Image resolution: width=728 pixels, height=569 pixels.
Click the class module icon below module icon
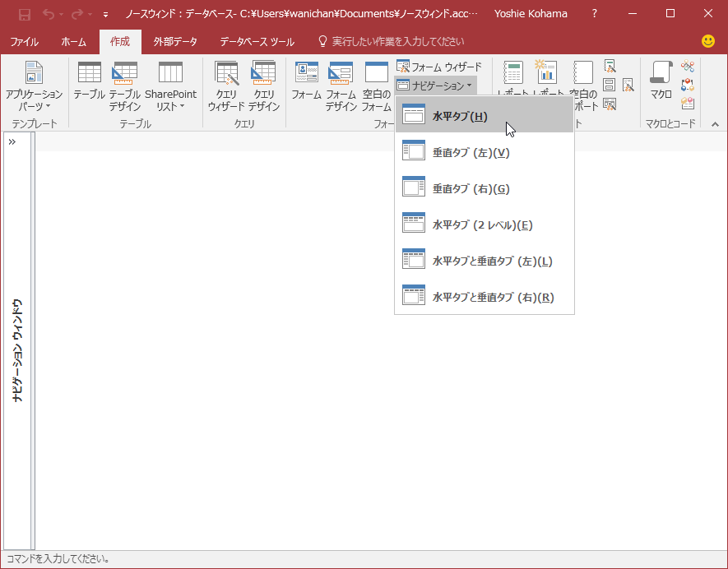point(687,85)
